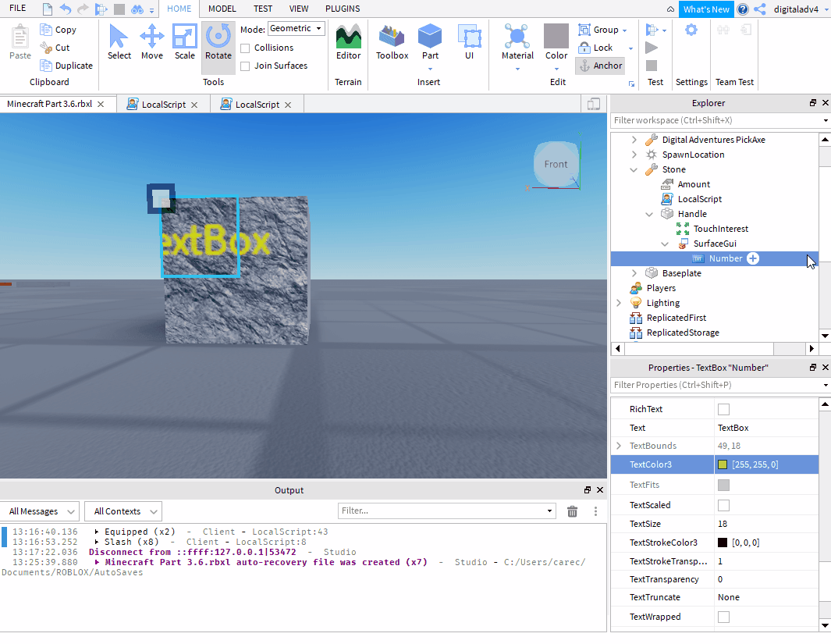Screen dimensions: 831x644
Task: Expand the Baseplate node
Action: (634, 273)
